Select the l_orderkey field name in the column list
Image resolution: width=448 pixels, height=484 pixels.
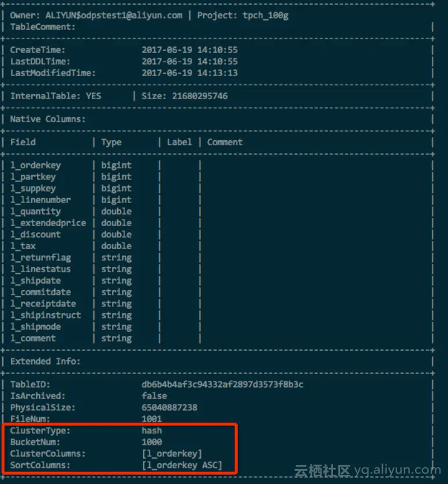tap(36, 165)
